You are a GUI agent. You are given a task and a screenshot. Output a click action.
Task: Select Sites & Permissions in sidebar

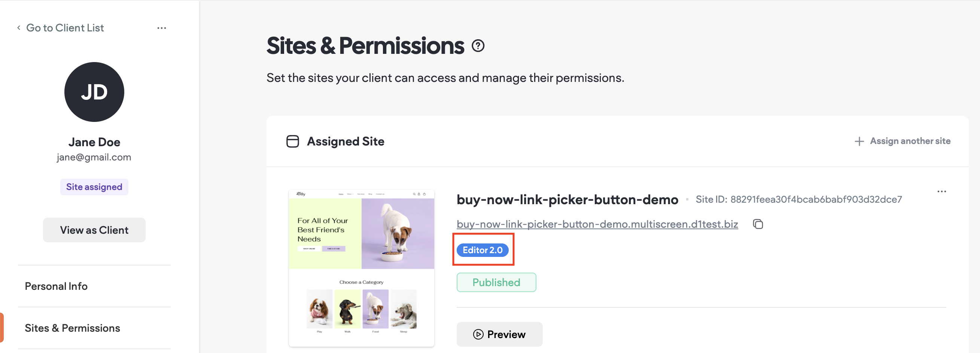[72, 328]
